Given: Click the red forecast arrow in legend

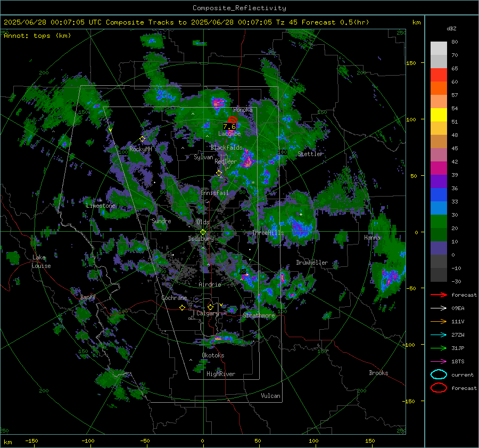Looking at the screenshot, I should point(439,295).
